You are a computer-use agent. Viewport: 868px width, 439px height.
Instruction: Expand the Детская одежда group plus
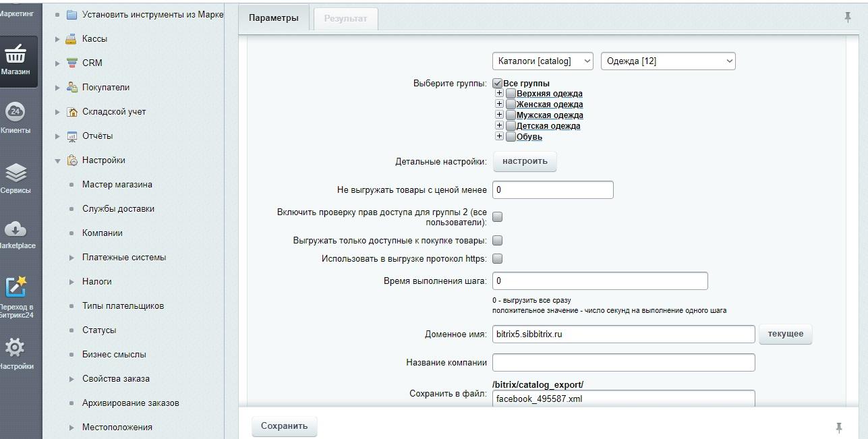point(499,125)
